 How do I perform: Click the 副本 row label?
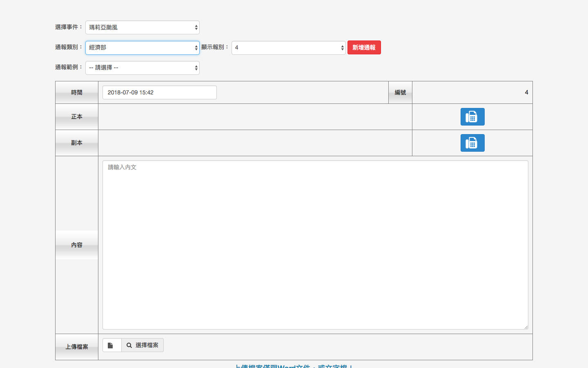click(77, 143)
